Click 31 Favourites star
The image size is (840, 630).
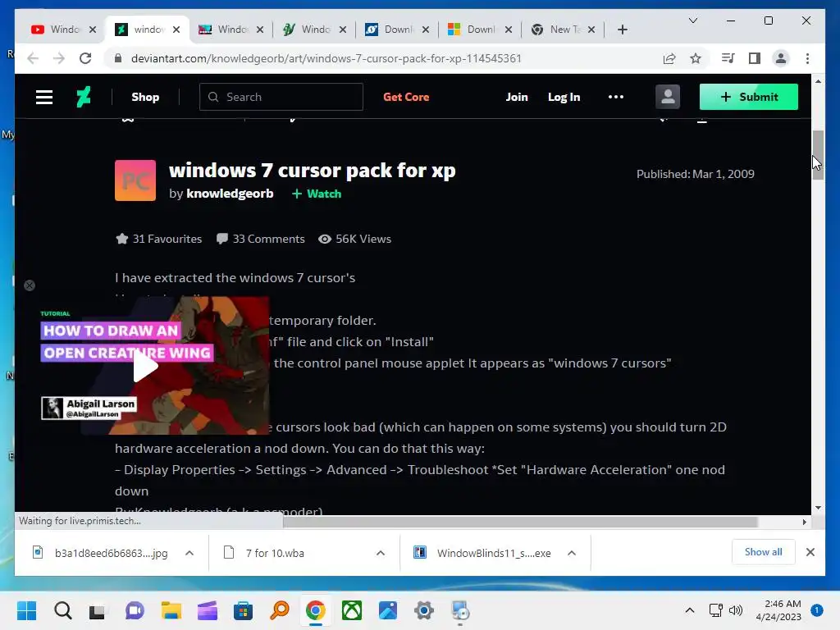(121, 239)
